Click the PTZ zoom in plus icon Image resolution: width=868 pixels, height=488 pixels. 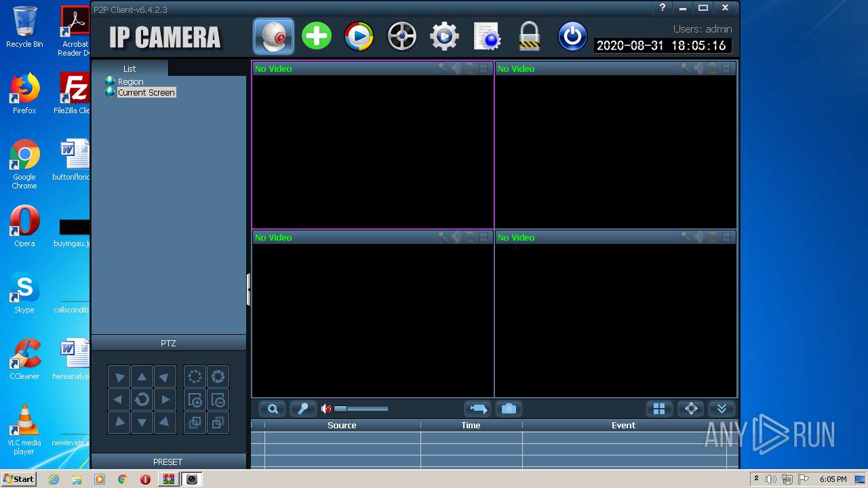click(x=195, y=400)
